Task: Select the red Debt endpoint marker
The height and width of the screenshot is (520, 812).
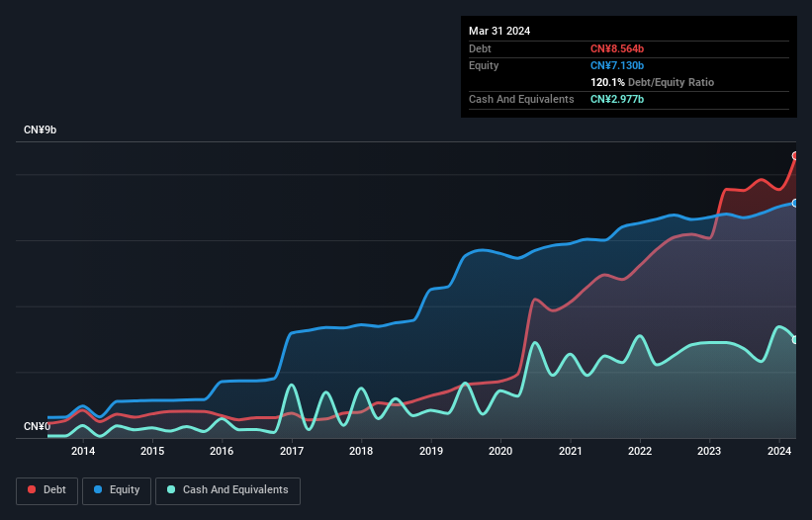Action: tap(795, 156)
